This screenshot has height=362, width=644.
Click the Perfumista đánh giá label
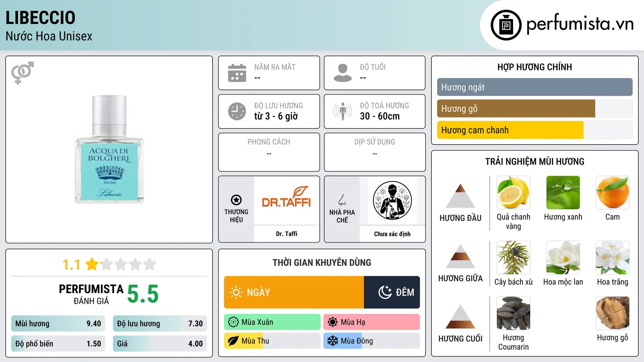[x=91, y=294]
